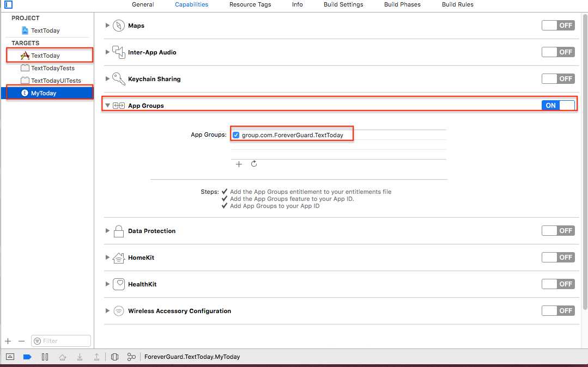Turn on Wireless Accessory Configuration switch

click(558, 311)
